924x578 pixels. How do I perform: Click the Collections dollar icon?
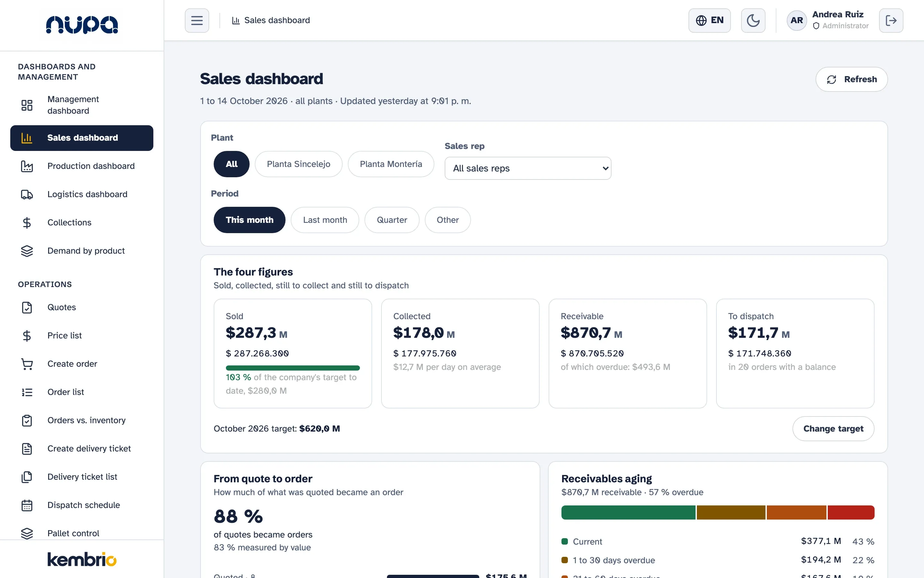tap(27, 223)
